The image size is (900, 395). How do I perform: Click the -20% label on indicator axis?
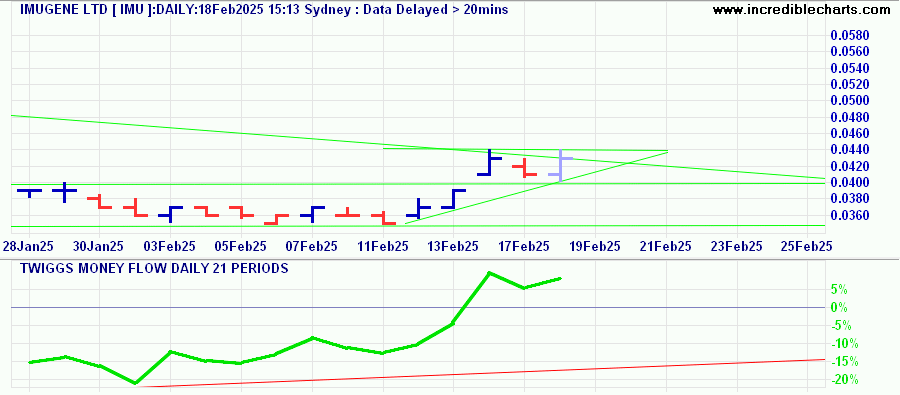coord(844,379)
